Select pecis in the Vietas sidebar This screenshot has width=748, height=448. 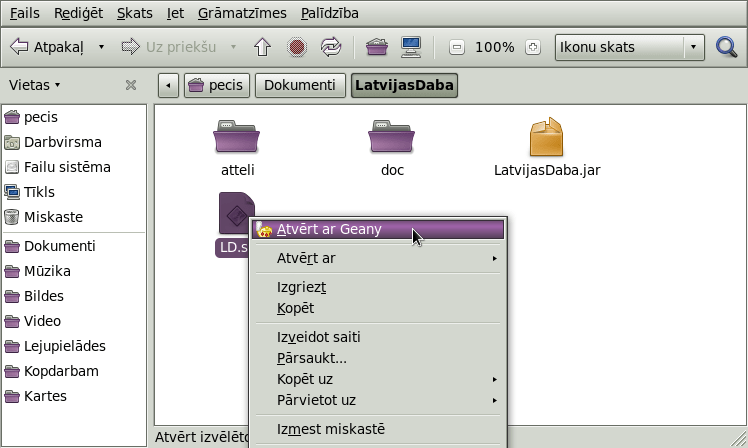pos(74,117)
